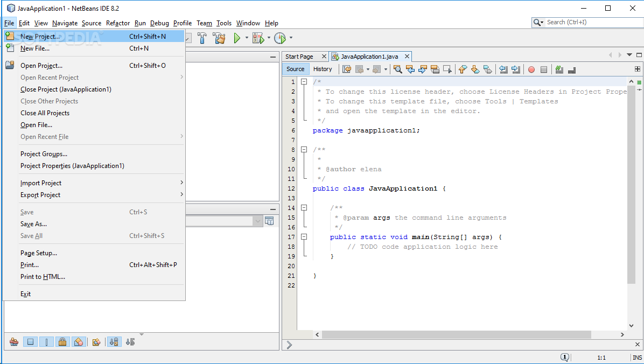Click Next Bookmark down-arrow icon
This screenshot has width=644, height=364.
point(475,69)
